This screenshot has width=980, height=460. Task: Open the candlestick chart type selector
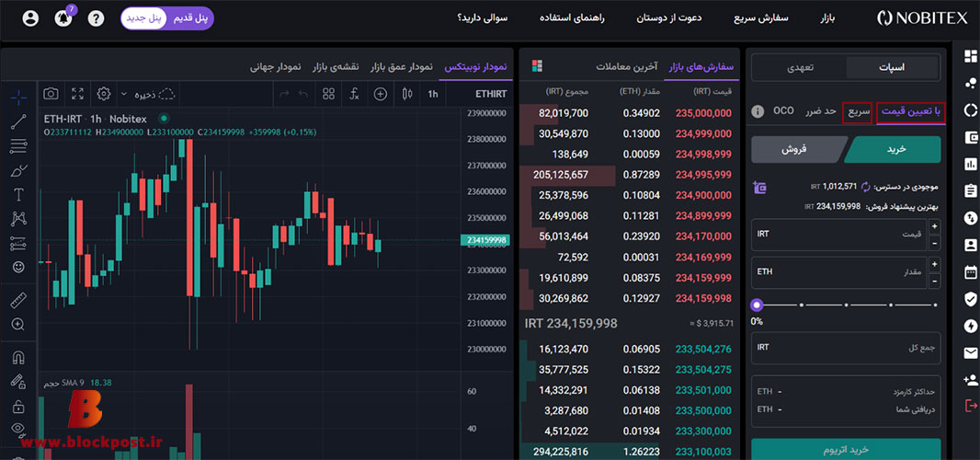[407, 94]
